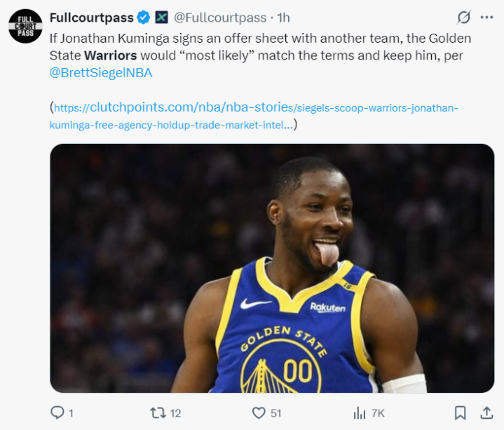Share the post via upload arrow icon
This screenshot has width=504, height=430.
coord(486,412)
